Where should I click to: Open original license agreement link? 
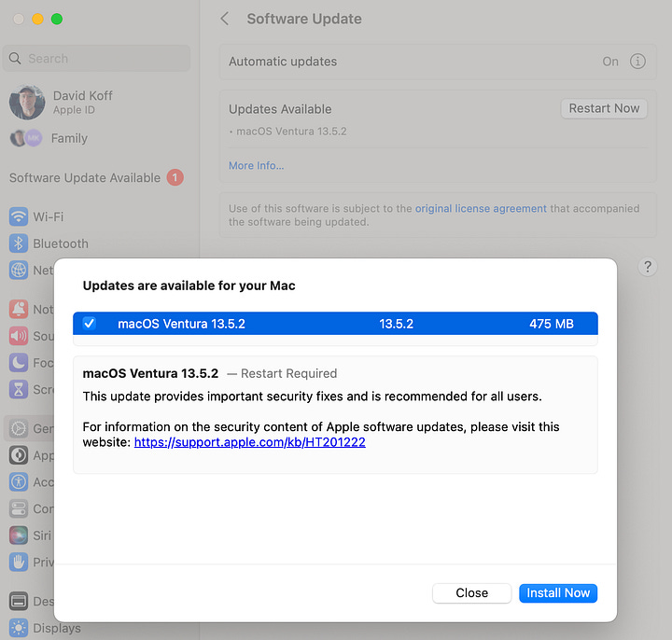(481, 208)
